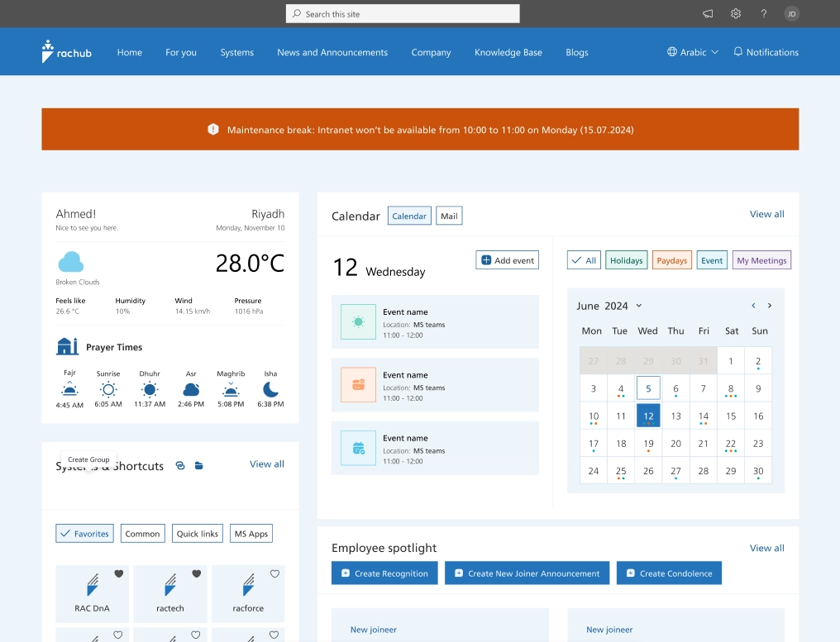Open the For you menu item
The width and height of the screenshot is (840, 642).
tap(181, 52)
